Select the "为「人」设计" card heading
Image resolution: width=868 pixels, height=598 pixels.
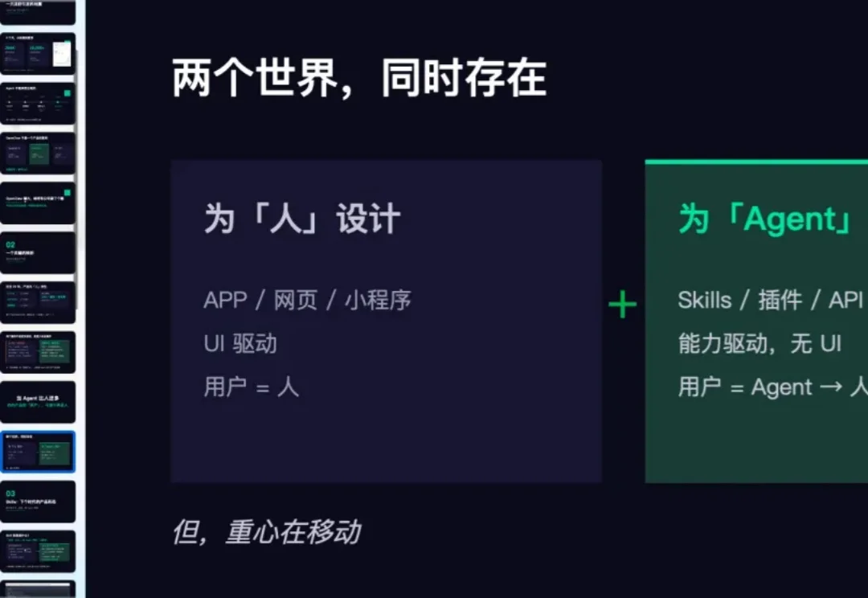point(301,219)
